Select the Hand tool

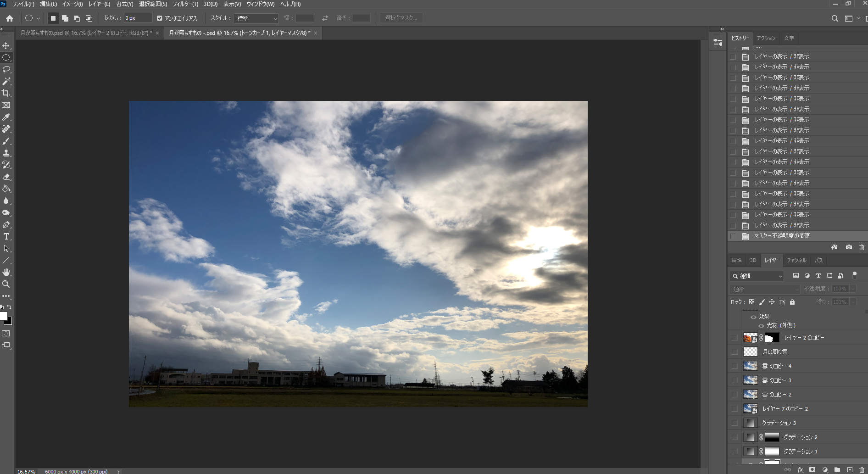(6, 273)
